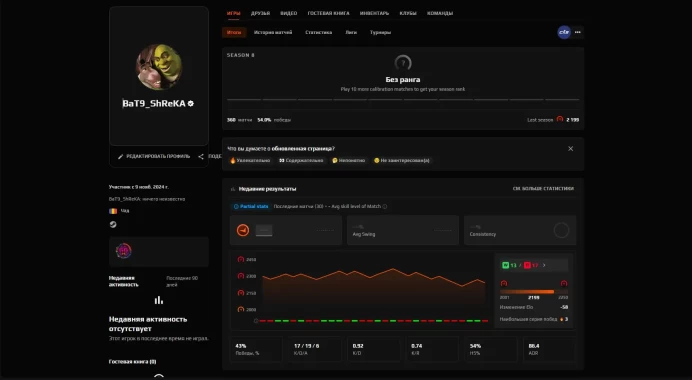Click the verified badge next to BaT9_ShReKA
Viewport: 692px width, 380px height.
pos(191,103)
